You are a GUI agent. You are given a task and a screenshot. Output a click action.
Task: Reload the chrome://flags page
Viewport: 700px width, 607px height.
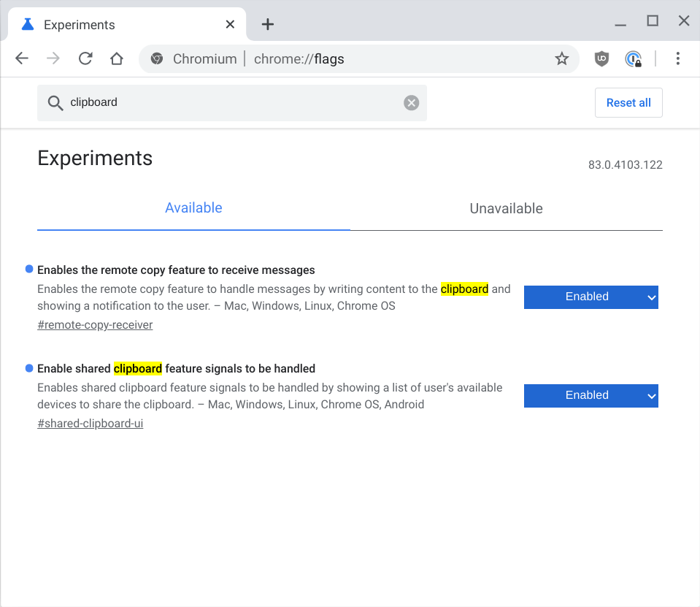click(85, 58)
